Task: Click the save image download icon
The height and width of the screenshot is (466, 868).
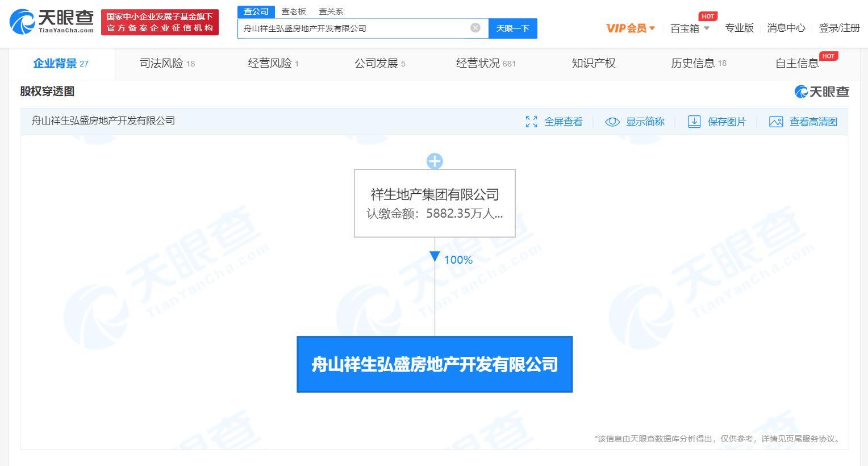Action: [x=694, y=122]
